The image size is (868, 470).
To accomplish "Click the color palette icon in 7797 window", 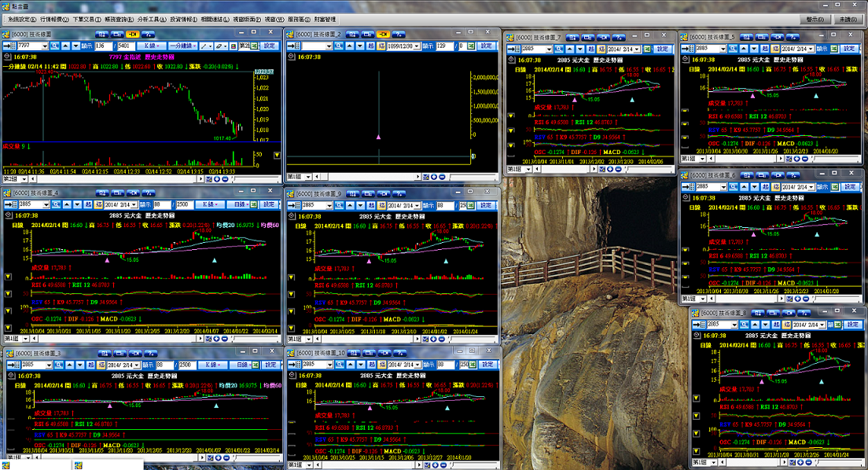I will pyautogui.click(x=234, y=46).
